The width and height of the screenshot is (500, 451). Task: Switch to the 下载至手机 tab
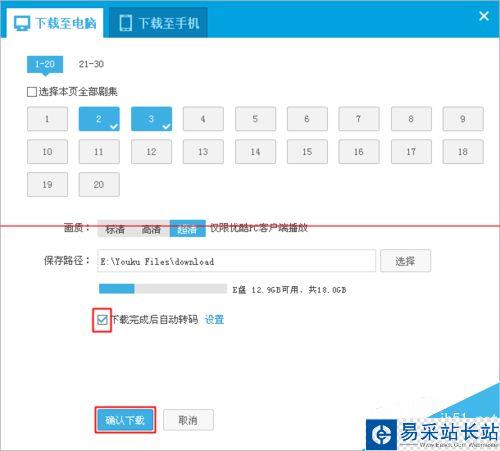[x=159, y=23]
